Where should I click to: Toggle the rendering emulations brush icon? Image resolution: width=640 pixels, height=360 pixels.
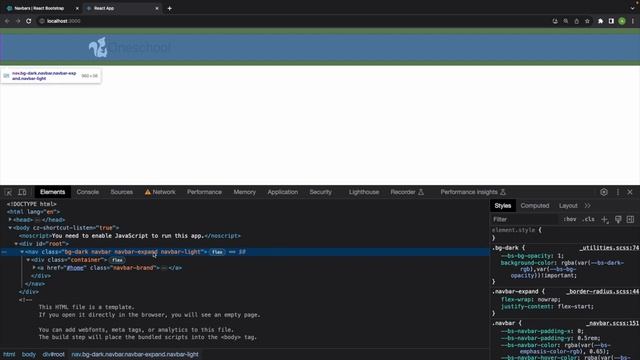(618, 220)
